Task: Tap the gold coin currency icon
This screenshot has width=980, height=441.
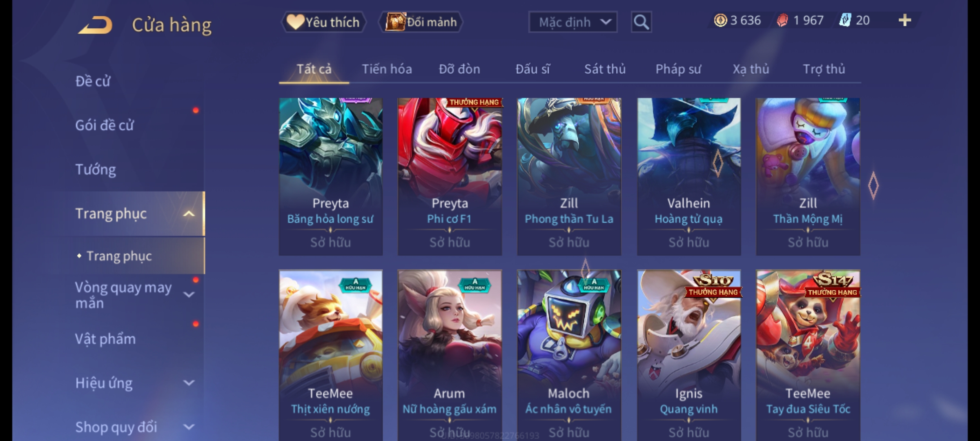Action: click(x=720, y=20)
